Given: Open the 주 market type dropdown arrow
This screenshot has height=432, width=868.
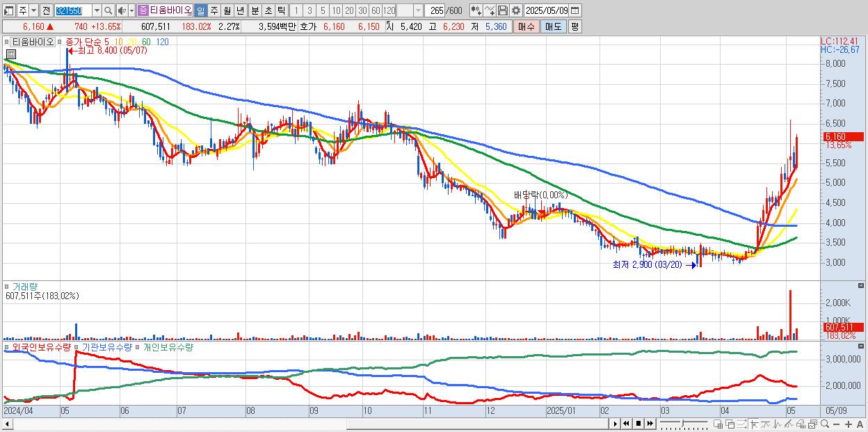Looking at the screenshot, I should pyautogui.click(x=34, y=10).
